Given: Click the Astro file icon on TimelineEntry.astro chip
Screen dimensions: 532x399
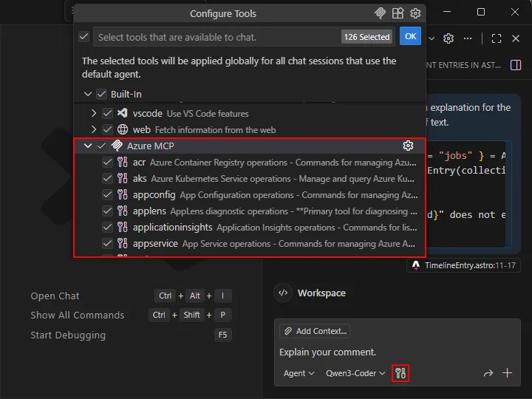Looking at the screenshot, I should tap(416, 265).
